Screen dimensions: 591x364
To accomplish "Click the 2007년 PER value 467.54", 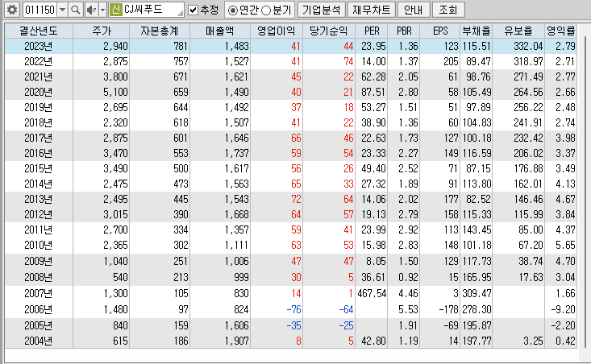I will coord(372,293).
